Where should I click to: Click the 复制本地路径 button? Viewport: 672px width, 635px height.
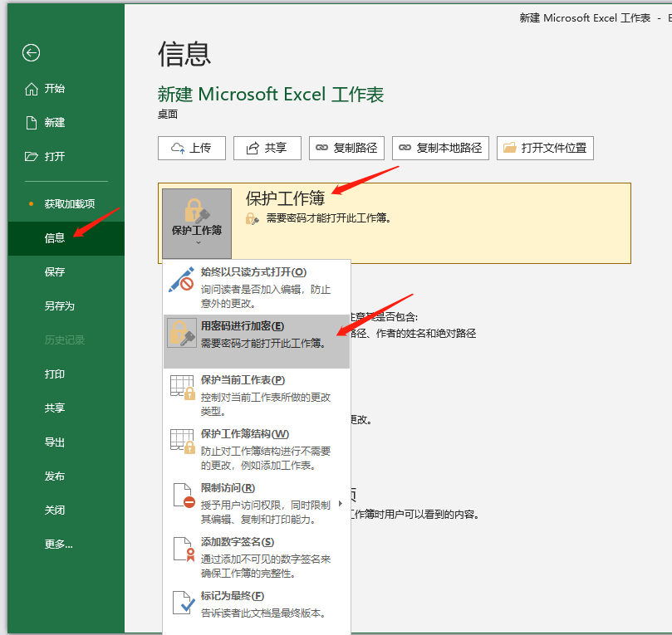pos(440,148)
